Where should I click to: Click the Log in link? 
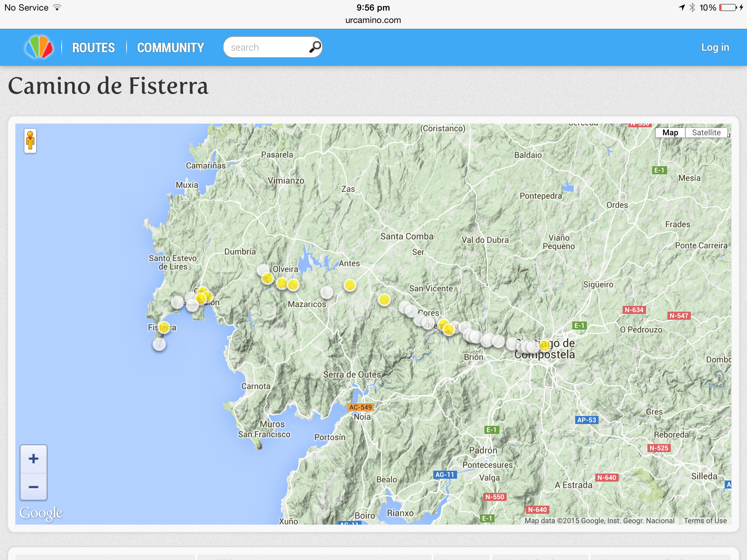715,47
